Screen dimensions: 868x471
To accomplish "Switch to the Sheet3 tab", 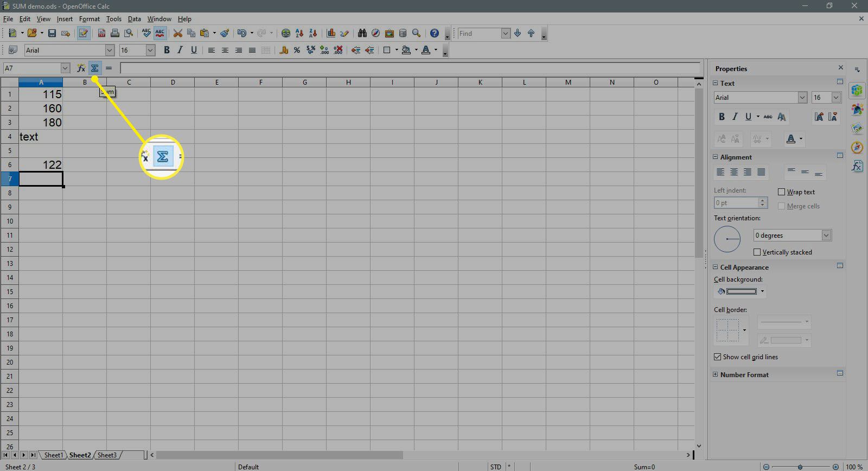I will 107,455.
